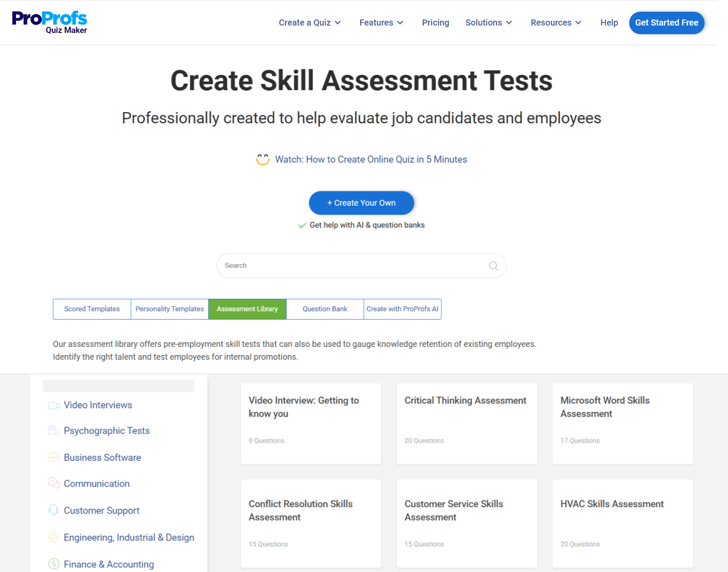The width and height of the screenshot is (728, 572).
Task: Expand the Create a Quiz dropdown
Action: pos(309,23)
